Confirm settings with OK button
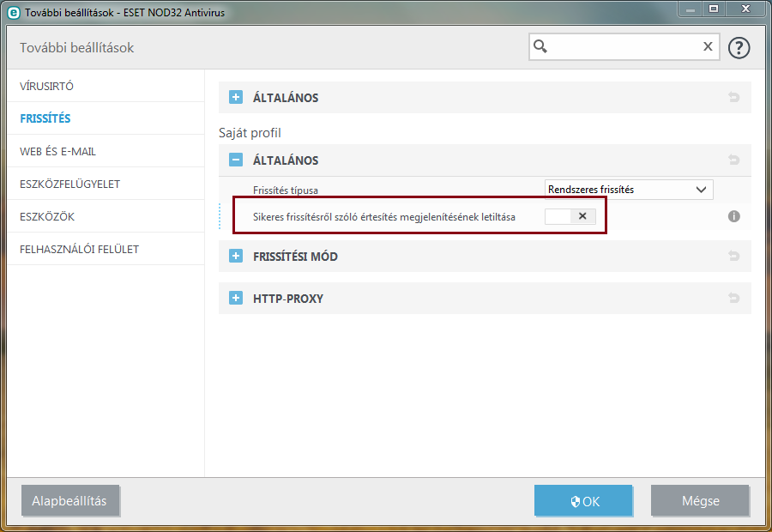772x532 pixels. (583, 500)
